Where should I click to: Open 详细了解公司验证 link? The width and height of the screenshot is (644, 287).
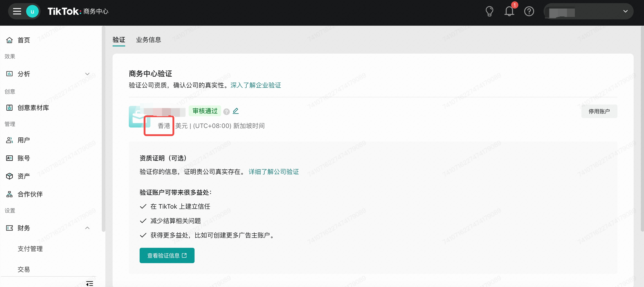pos(274,172)
